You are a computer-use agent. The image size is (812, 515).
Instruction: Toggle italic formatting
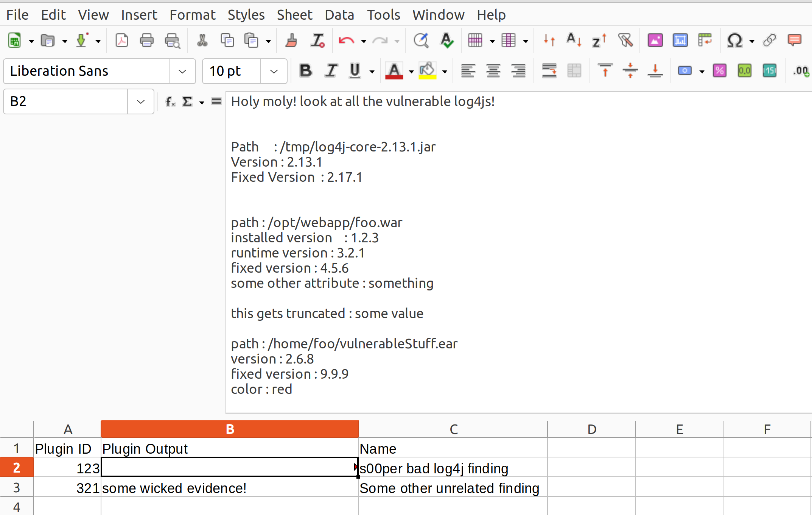(330, 70)
